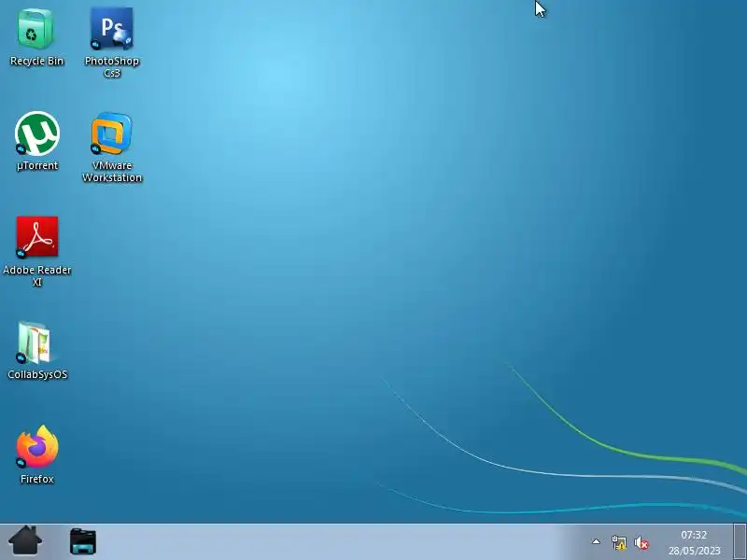Open the file manager taskbar icon
747x560 pixels.
pyautogui.click(x=83, y=541)
